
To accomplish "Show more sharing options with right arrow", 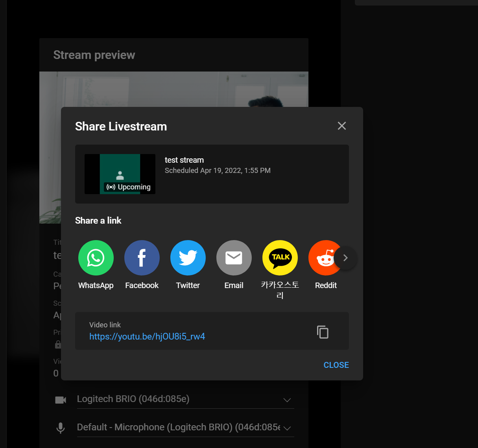I will click(x=345, y=258).
